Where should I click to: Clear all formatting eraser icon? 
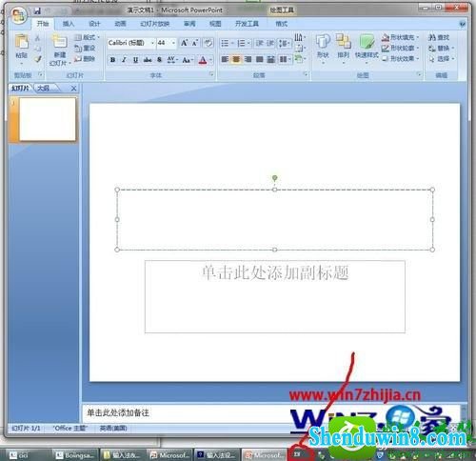(x=208, y=43)
